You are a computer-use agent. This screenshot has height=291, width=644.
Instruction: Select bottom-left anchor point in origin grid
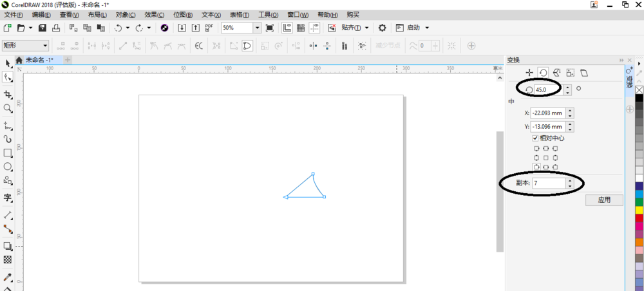[536, 167]
